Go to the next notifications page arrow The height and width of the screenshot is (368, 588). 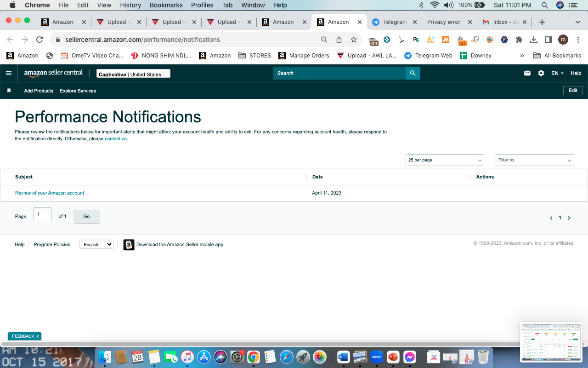pos(569,218)
